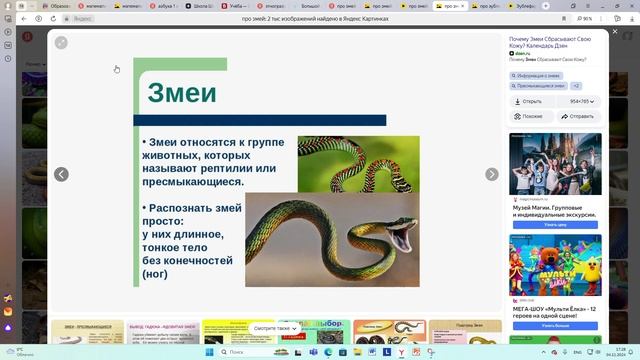Open the Windows Start menu

(209, 352)
